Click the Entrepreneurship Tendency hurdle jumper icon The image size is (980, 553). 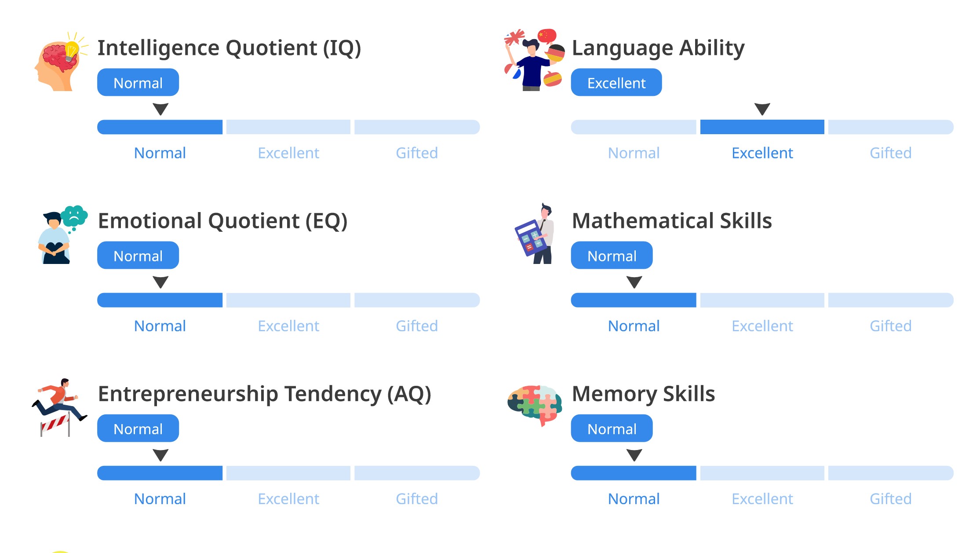click(60, 407)
